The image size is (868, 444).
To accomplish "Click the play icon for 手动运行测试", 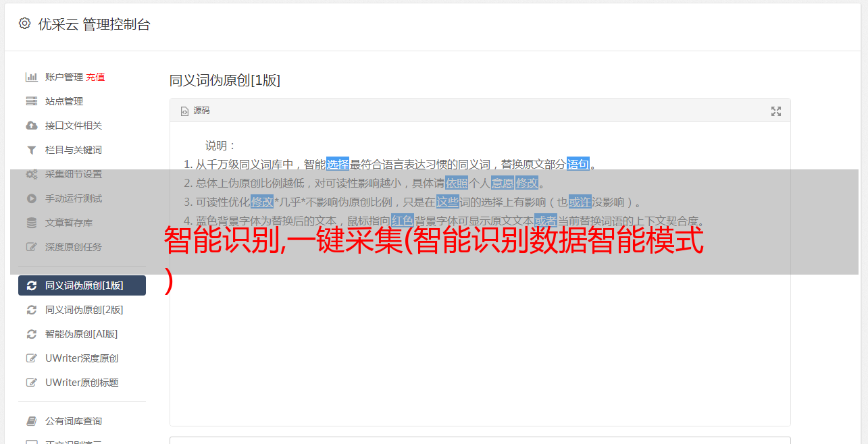I will (x=31, y=198).
